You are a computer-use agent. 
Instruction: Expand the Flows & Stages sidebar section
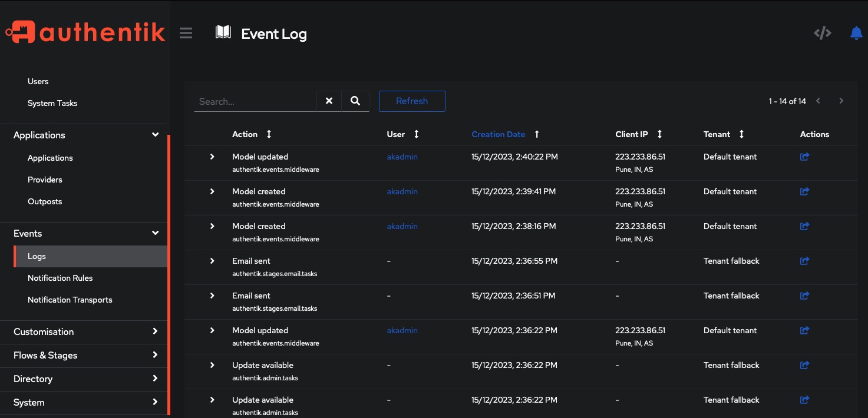155,355
